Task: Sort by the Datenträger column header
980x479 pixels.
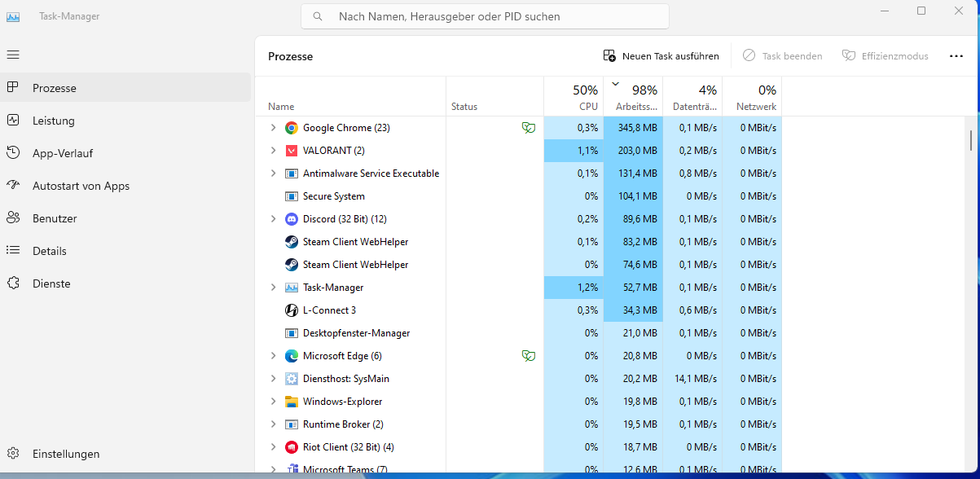Action: (x=692, y=97)
